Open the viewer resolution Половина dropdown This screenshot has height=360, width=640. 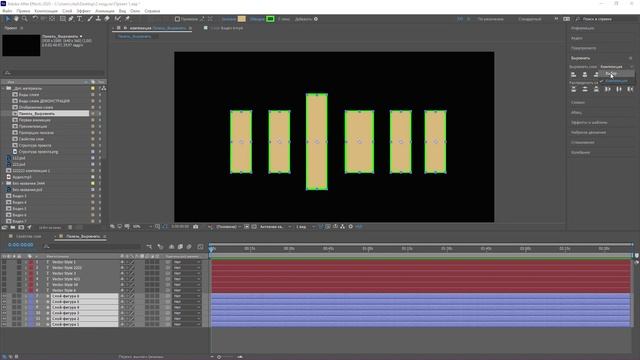228,227
